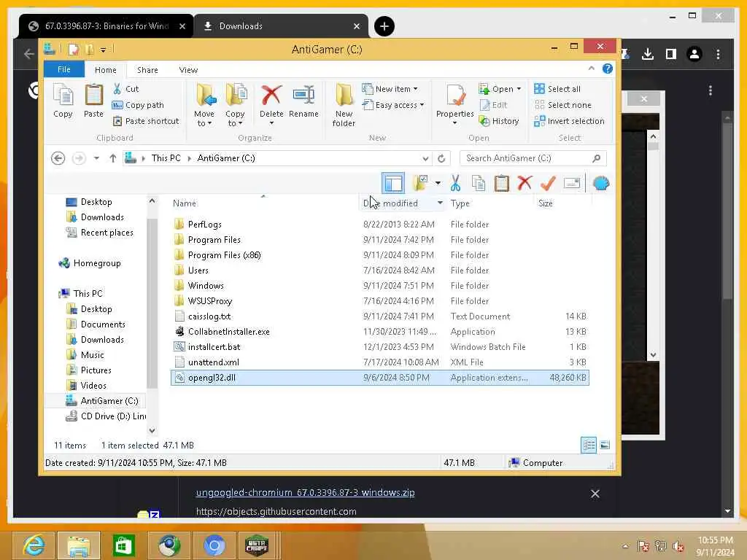Screen dimensions: 747x560
Task: Dismiss the ungoogled-chromium download entry
Action: tap(595, 494)
